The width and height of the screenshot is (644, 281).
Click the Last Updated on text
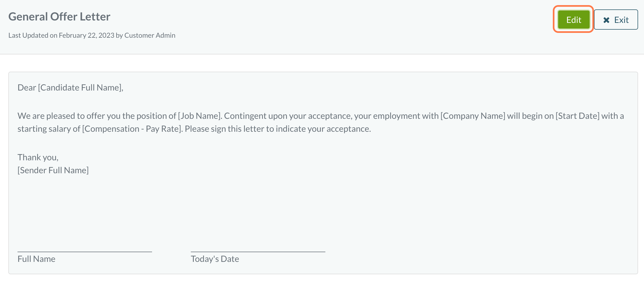click(x=33, y=35)
